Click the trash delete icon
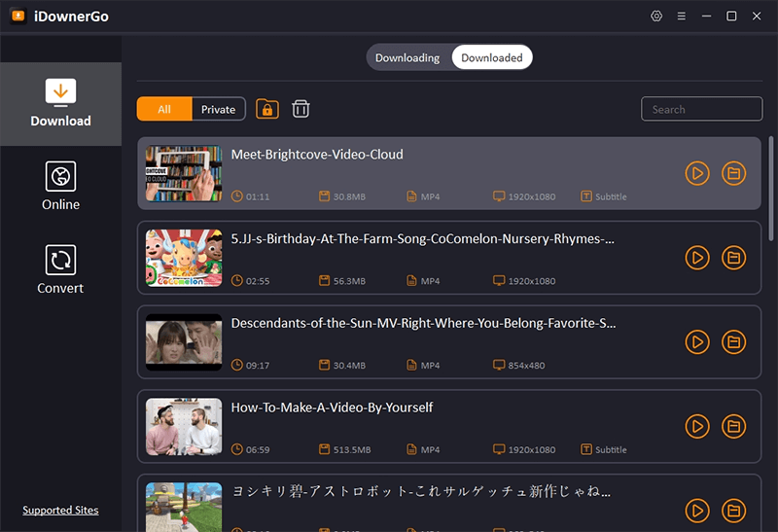Image resolution: width=778 pixels, height=532 pixels. (x=301, y=109)
